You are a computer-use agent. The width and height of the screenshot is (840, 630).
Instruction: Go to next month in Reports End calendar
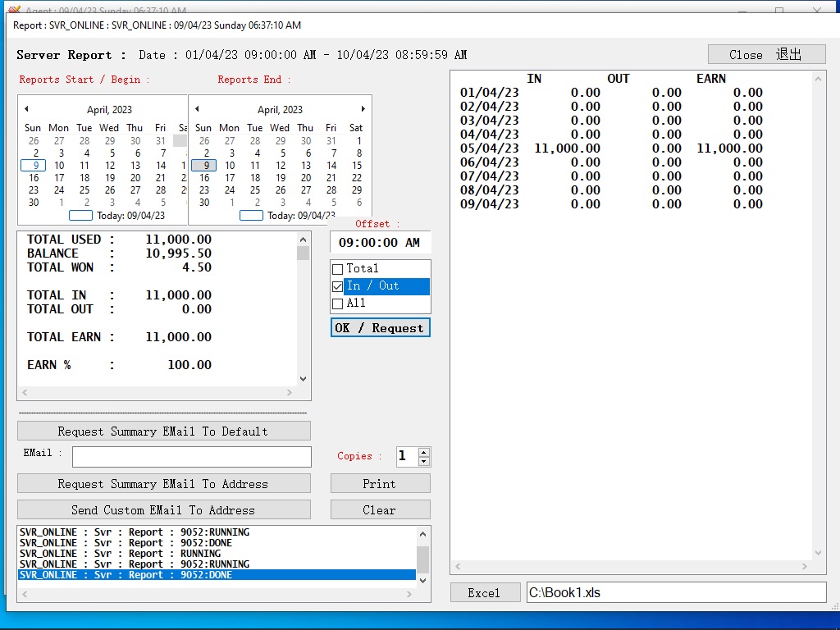click(363, 109)
